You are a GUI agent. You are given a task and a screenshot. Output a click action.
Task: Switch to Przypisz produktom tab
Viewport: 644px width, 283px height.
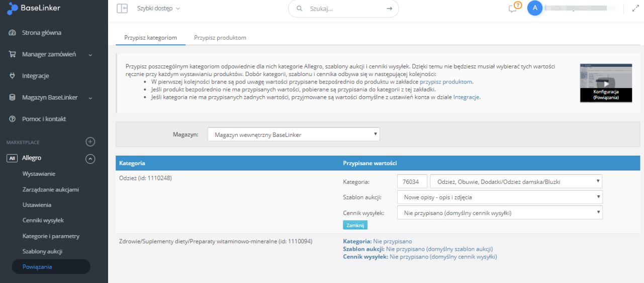(x=220, y=38)
